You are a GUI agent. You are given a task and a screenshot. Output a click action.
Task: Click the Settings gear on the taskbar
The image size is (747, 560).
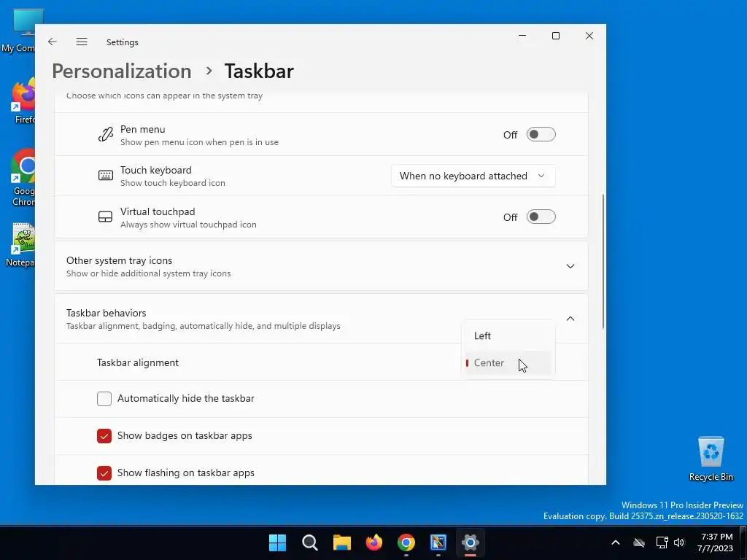coord(471,542)
